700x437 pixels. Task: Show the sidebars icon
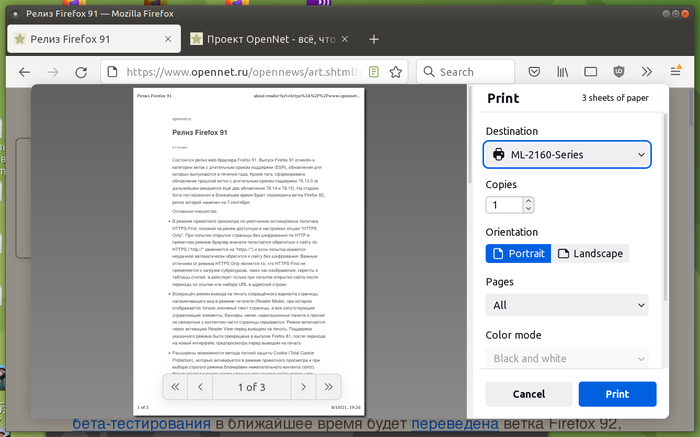tap(591, 71)
